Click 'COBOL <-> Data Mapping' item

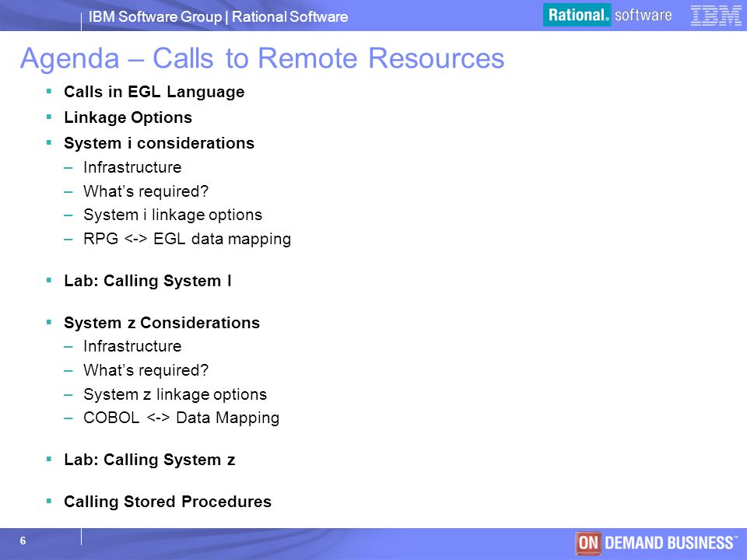(181, 418)
